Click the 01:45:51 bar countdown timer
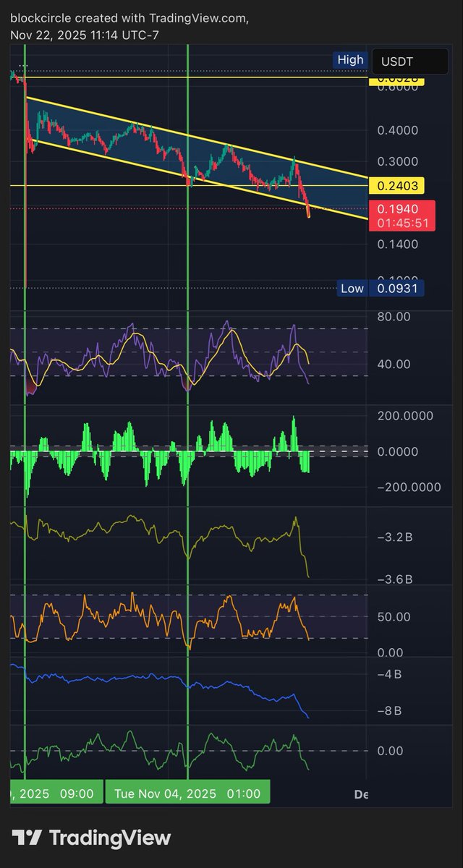The image size is (463, 868). pyautogui.click(x=402, y=224)
